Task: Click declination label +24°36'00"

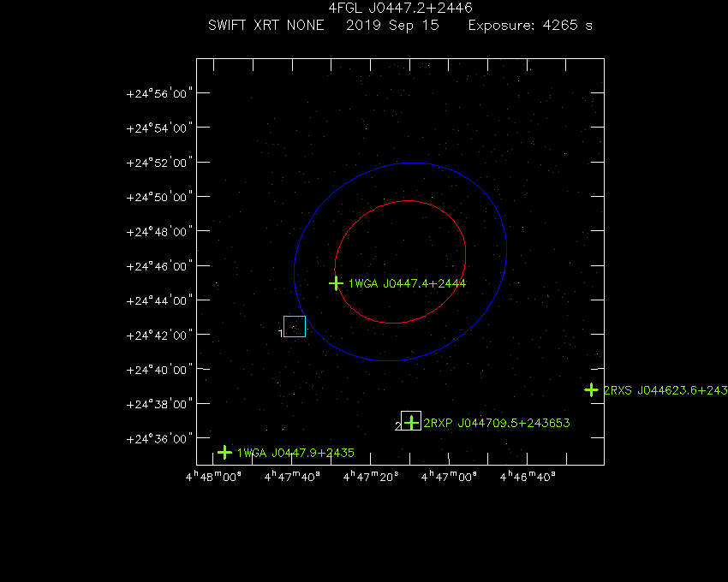Action: [x=159, y=438]
